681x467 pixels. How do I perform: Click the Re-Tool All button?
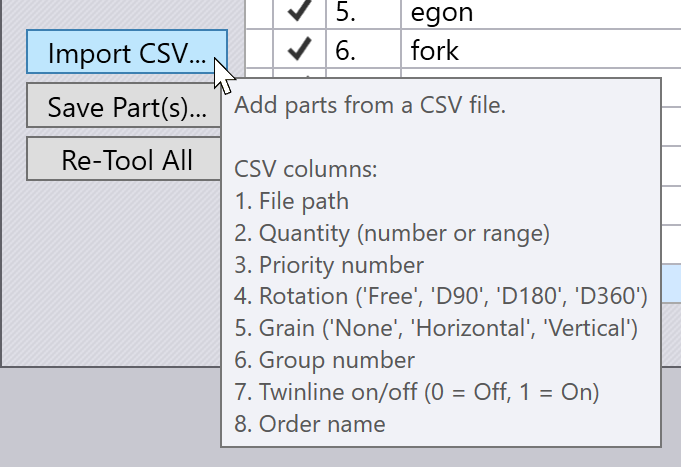[x=124, y=159]
